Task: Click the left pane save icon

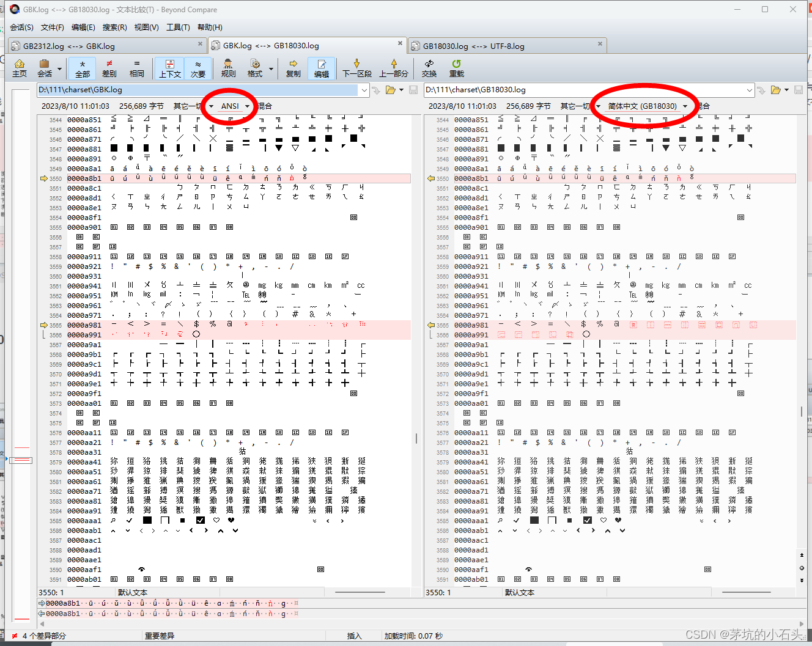Action: [413, 90]
